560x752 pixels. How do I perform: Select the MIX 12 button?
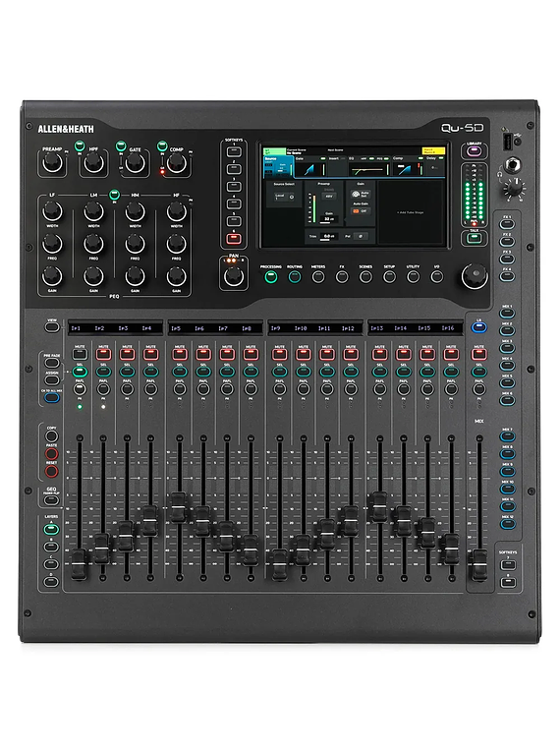click(507, 524)
